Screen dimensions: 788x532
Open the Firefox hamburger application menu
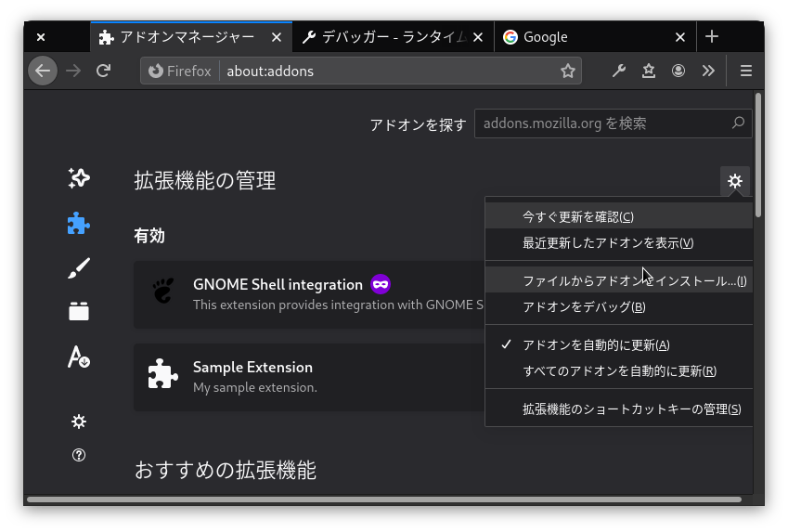745,71
